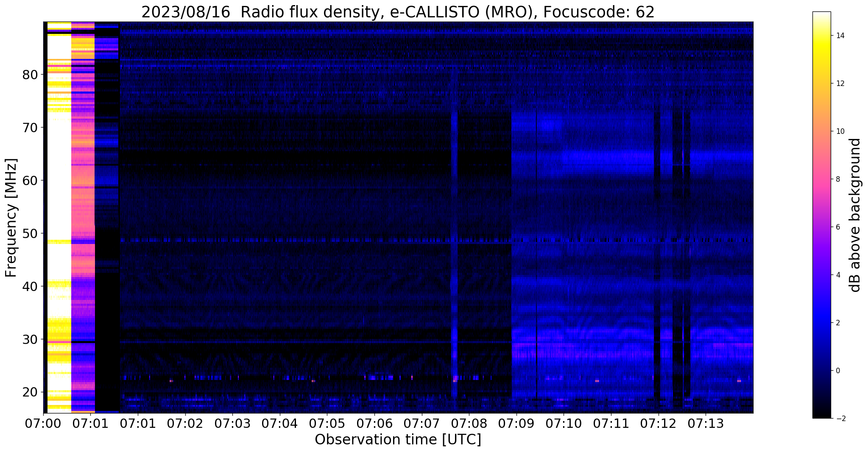Click the colorbar tick label '14'
This screenshot has height=452, width=868.
[840, 36]
